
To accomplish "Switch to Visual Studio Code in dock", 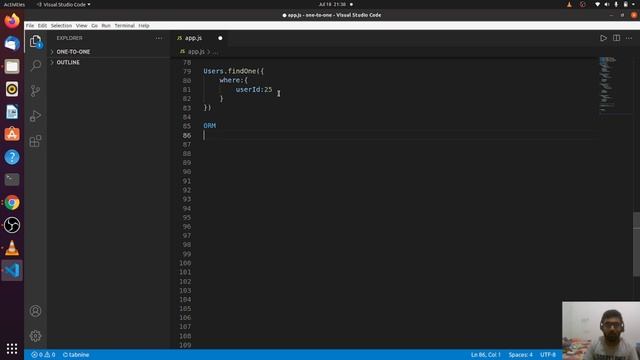I will click(x=12, y=270).
